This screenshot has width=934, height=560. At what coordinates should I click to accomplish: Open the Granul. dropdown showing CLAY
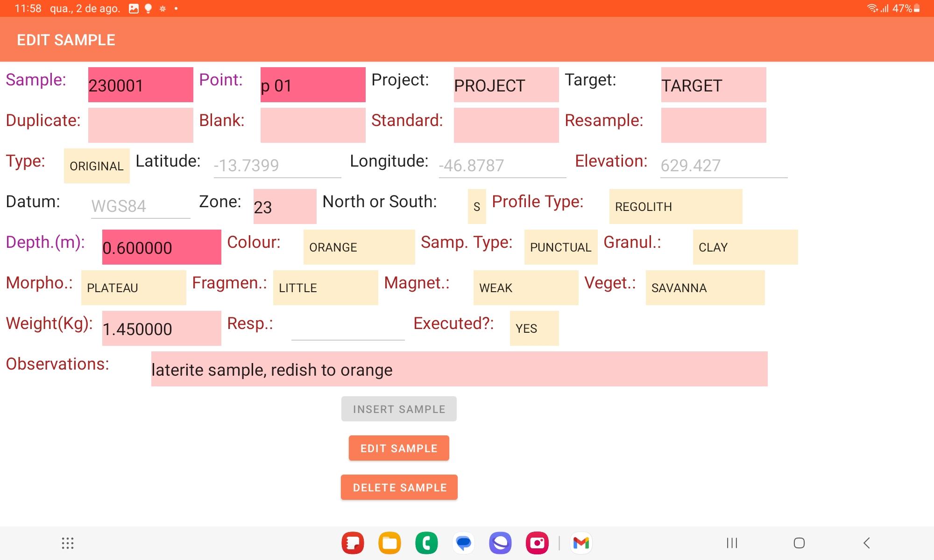click(745, 247)
